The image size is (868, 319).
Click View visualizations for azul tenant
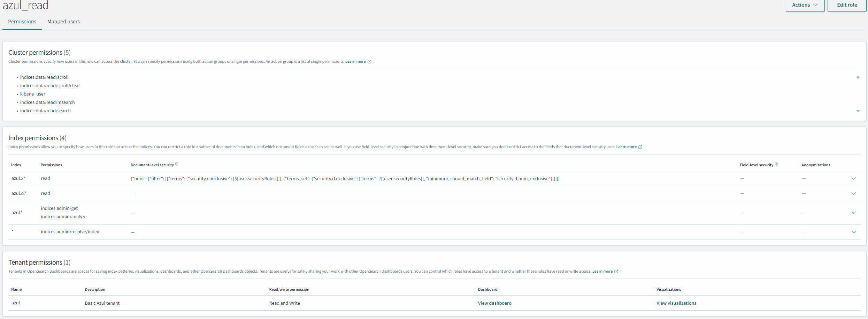676,303
